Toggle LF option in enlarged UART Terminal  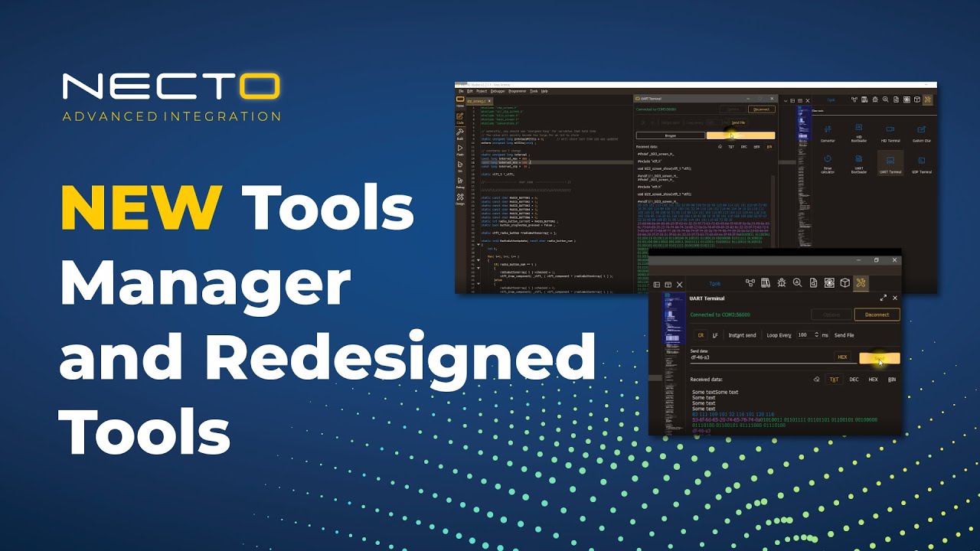coord(715,335)
